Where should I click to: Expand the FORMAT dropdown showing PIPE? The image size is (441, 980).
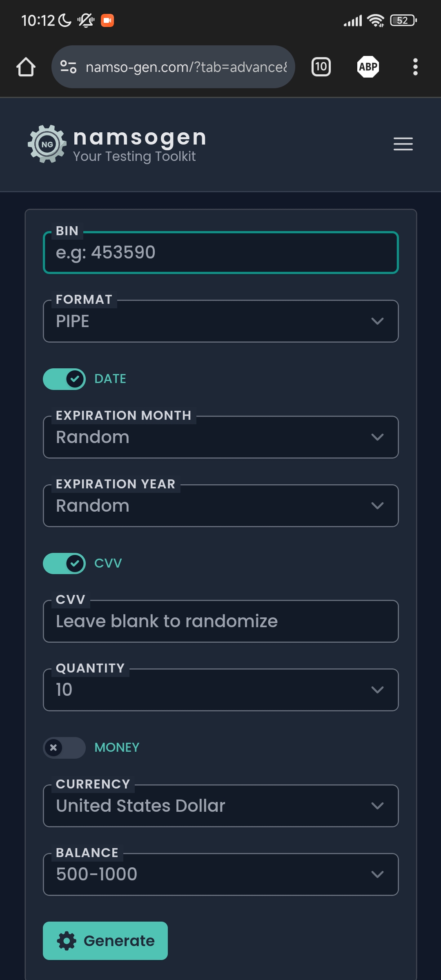coord(220,321)
